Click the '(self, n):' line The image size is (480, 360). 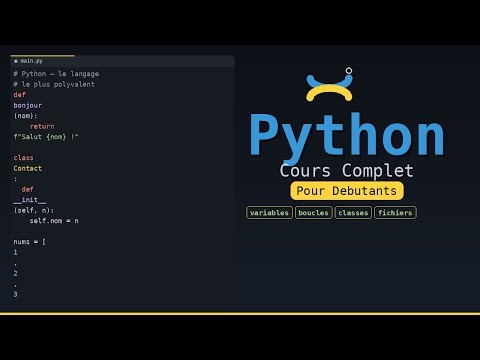point(34,210)
